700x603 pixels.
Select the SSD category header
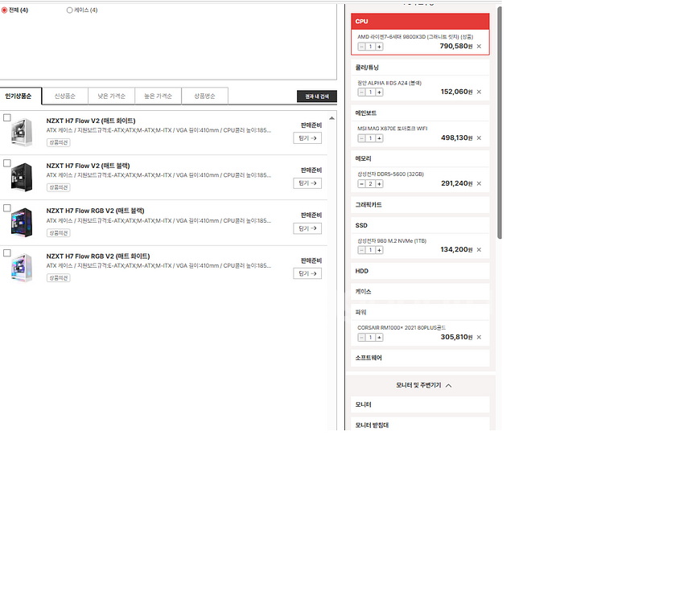[x=420, y=226]
